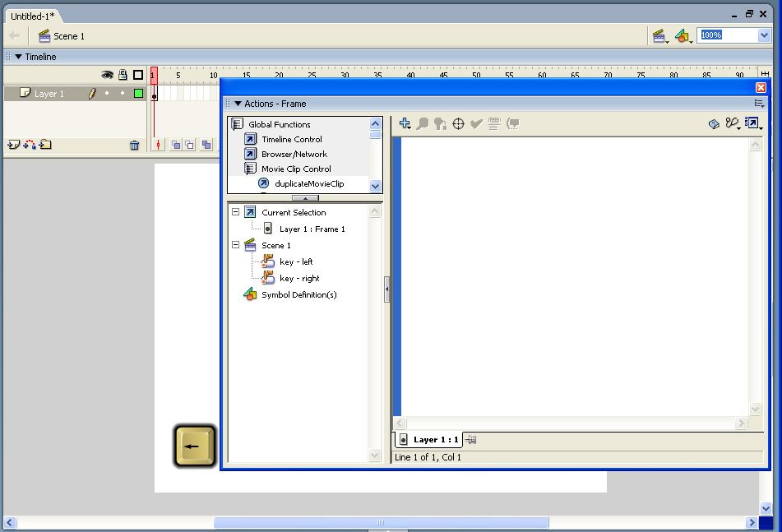Add a motion guide layer
This screenshot has height=532, width=782.
pyautogui.click(x=30, y=145)
